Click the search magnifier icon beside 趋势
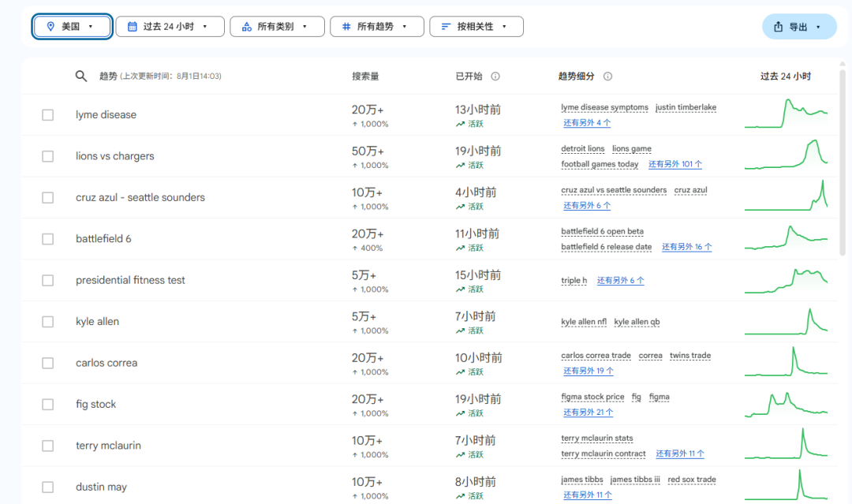Image resolution: width=852 pixels, height=504 pixels. tap(80, 77)
